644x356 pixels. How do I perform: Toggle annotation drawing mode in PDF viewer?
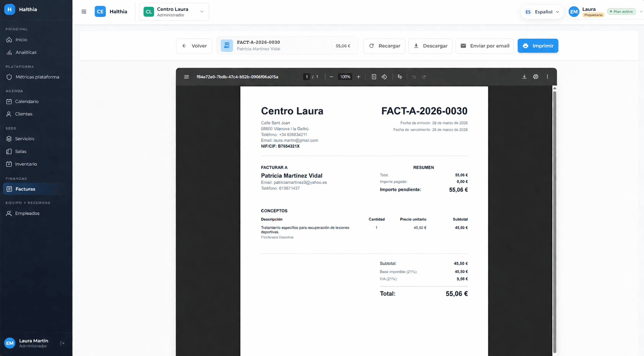(x=399, y=76)
